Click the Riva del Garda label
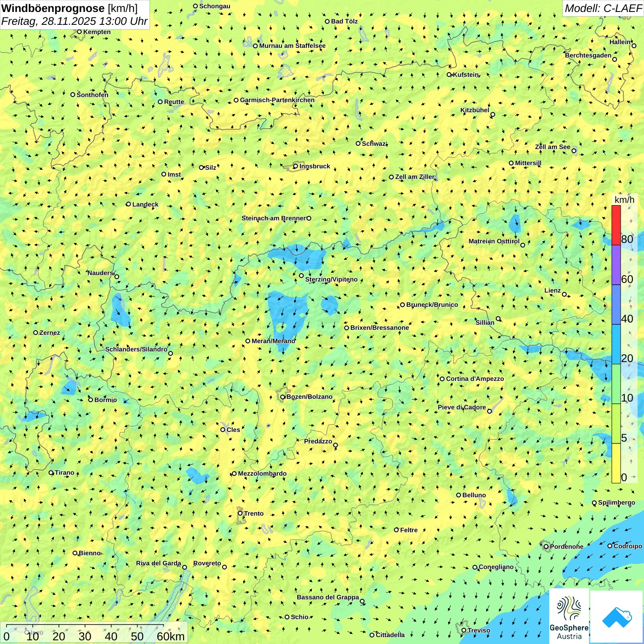This screenshot has height=644, width=644. [159, 563]
